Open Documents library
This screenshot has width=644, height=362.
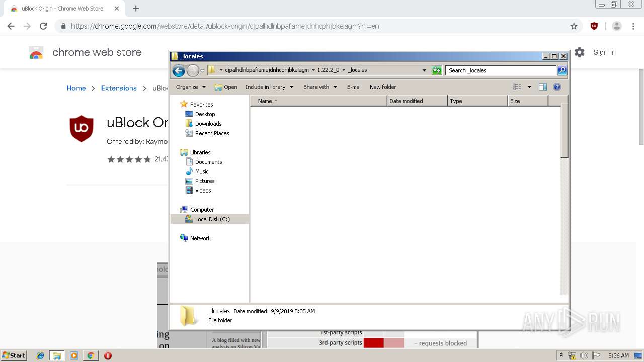204,162
